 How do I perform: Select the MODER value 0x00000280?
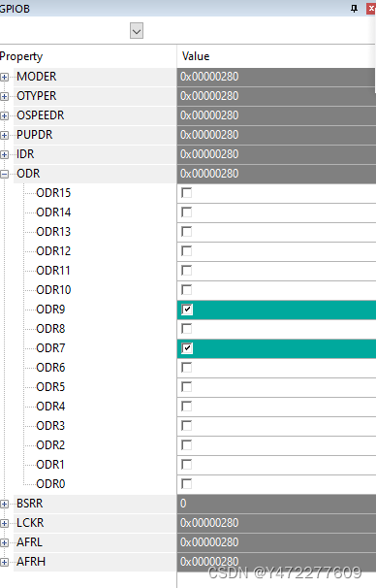(276, 77)
